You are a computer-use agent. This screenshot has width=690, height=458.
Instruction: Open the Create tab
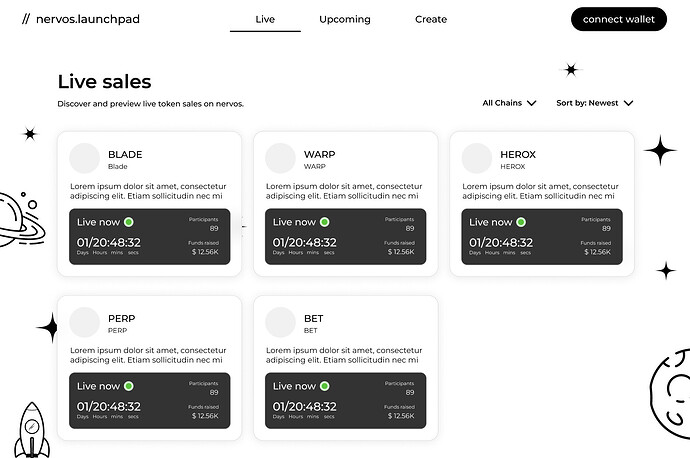[x=431, y=19]
